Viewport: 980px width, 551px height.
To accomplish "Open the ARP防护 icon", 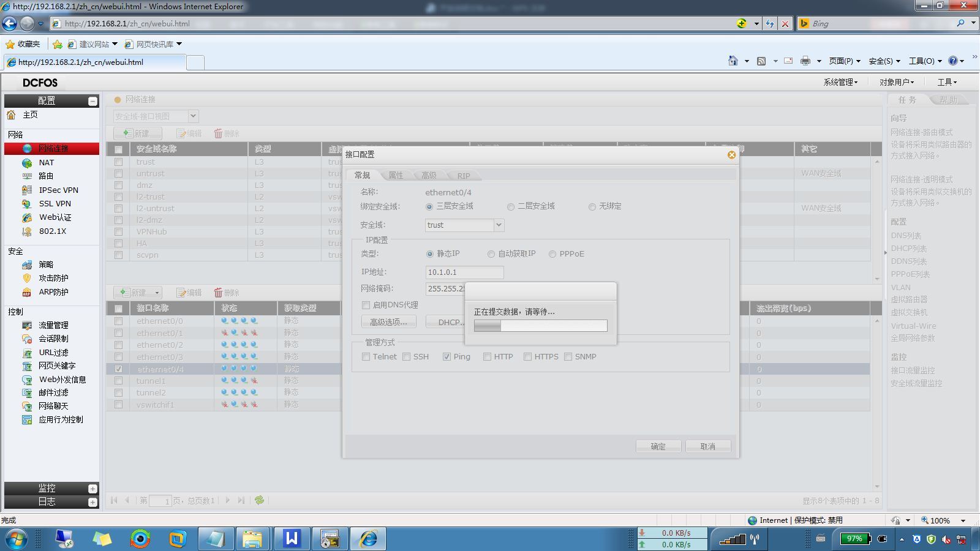I will (x=27, y=292).
